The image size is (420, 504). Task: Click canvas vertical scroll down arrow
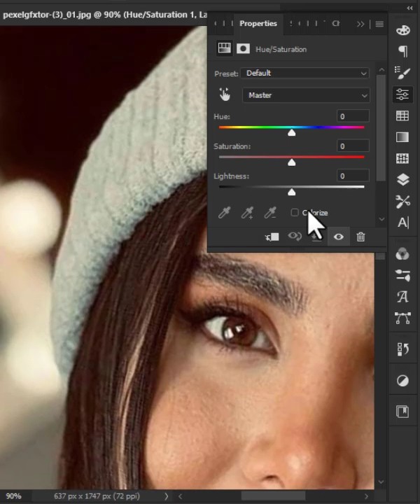coord(381,482)
